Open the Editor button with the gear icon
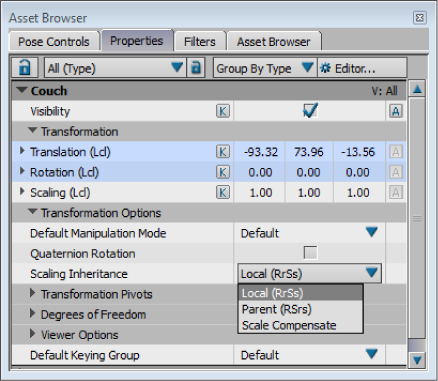The image size is (438, 381). point(362,68)
